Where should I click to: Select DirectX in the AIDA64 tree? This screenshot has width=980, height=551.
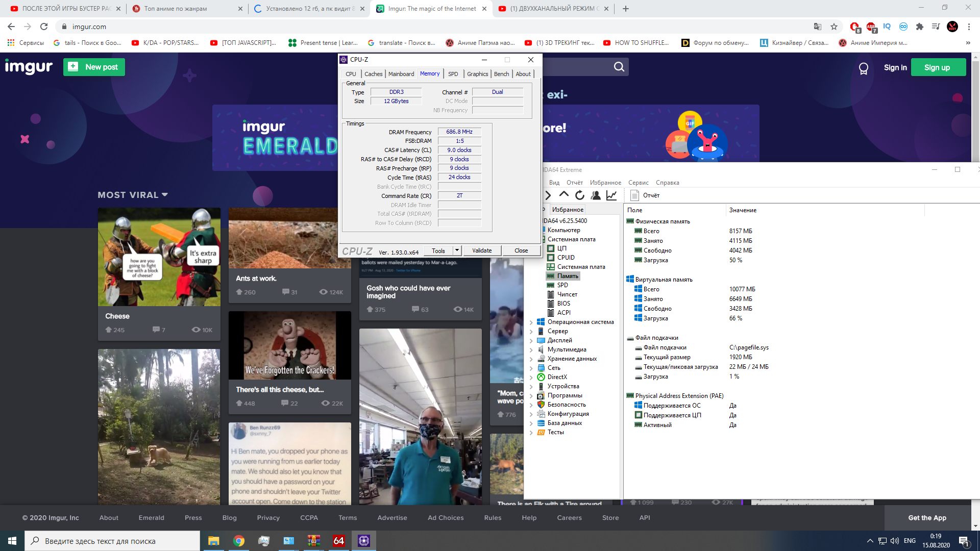[557, 377]
